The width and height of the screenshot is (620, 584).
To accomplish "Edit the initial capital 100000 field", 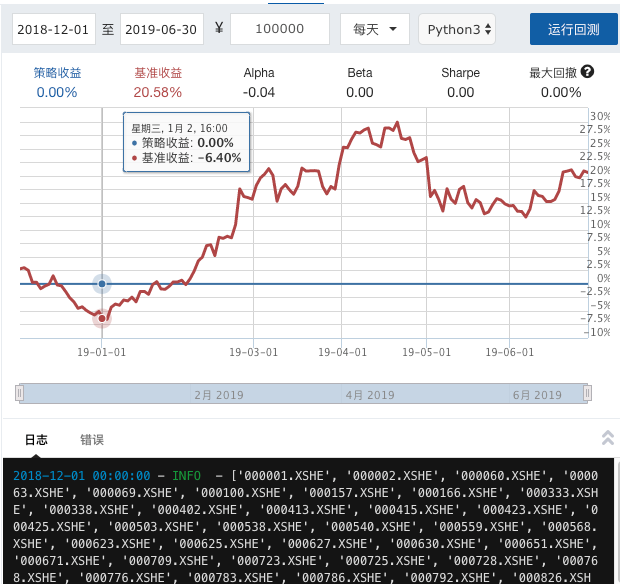I will click(280, 29).
